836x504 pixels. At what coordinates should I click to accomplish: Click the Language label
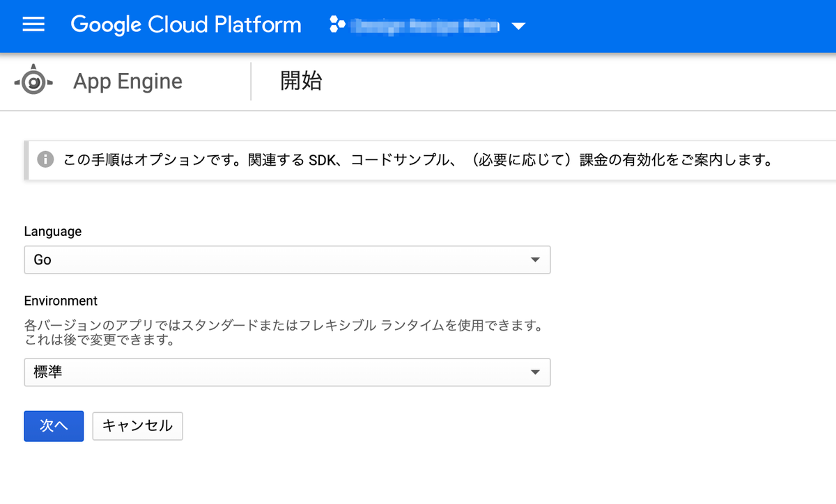pyautogui.click(x=52, y=231)
